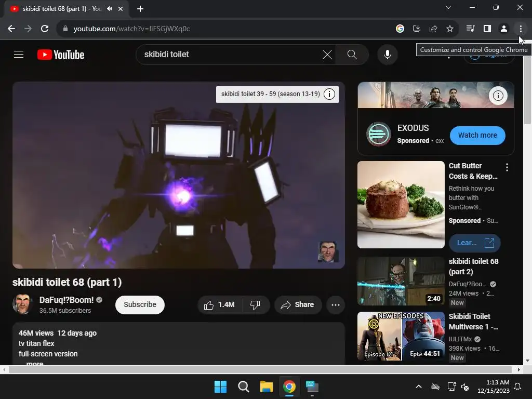
Task: Click the video player area
Action: tap(179, 175)
